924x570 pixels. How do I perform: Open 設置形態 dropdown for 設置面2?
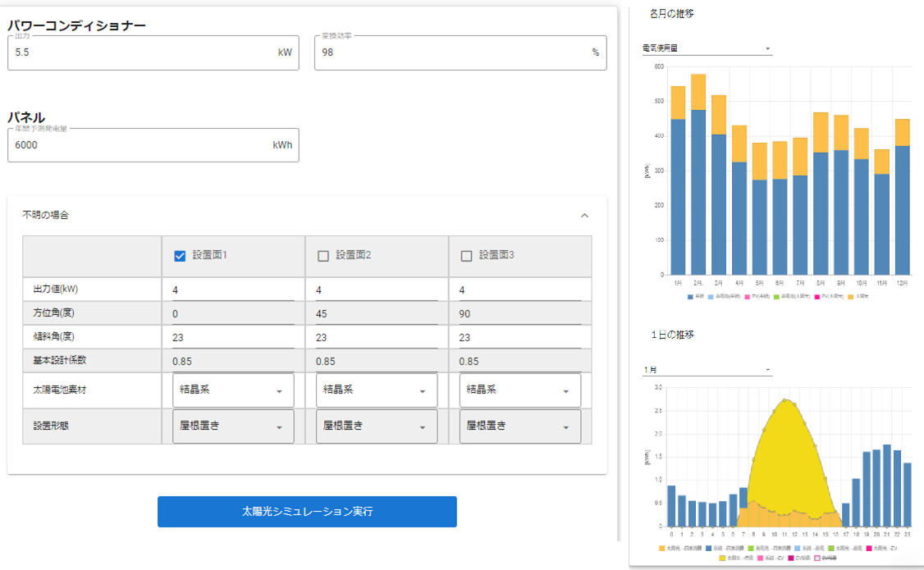coord(377,426)
